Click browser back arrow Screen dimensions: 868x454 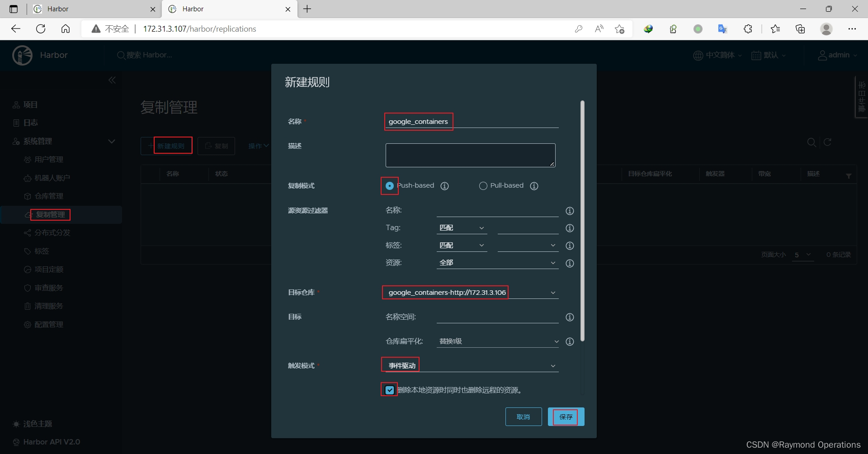[16, 29]
